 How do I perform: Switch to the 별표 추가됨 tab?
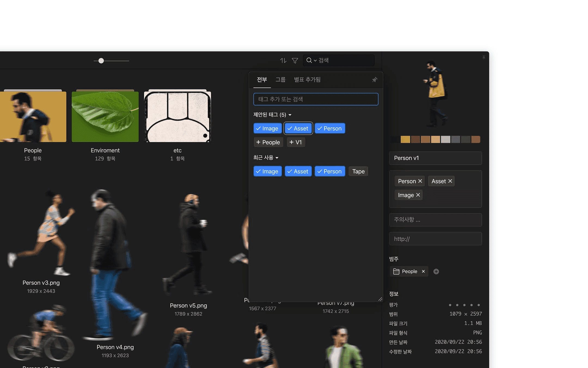click(x=307, y=80)
